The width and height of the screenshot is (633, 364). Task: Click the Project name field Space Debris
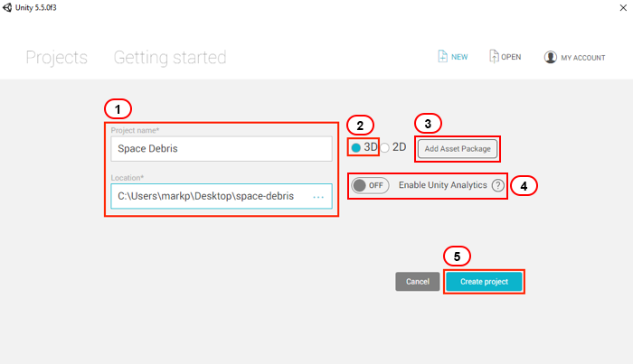coord(222,149)
